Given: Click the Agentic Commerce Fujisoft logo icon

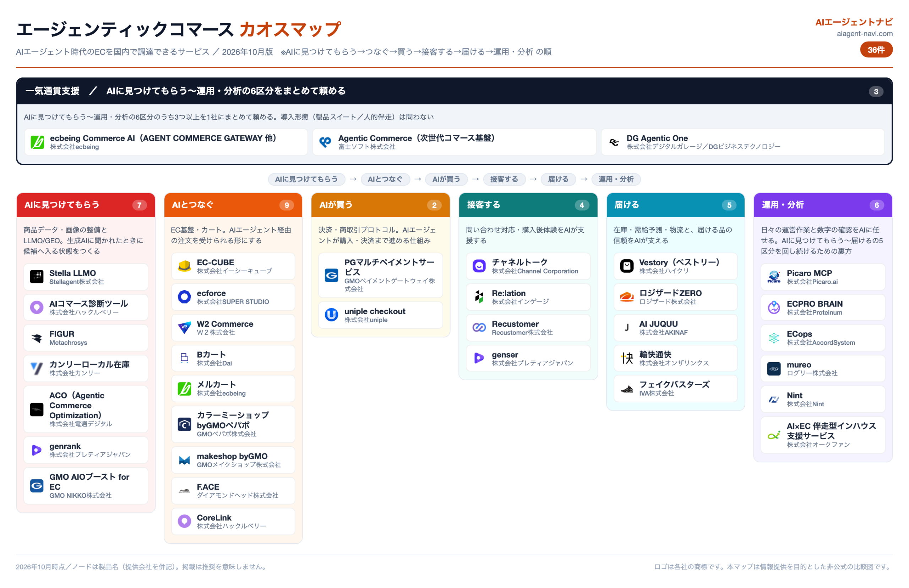Looking at the screenshot, I should point(325,142).
